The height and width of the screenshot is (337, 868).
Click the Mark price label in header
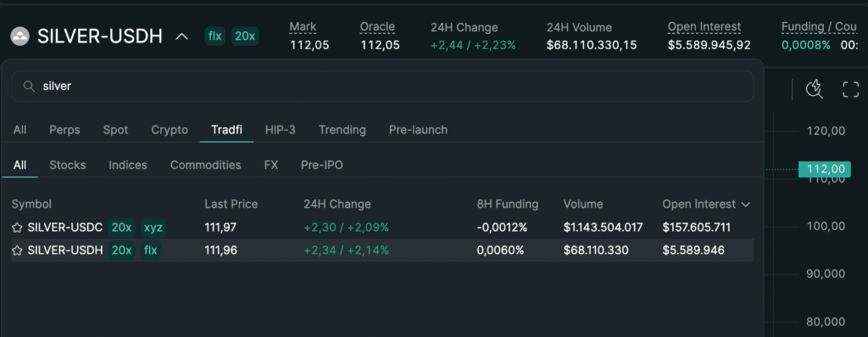[x=303, y=26]
